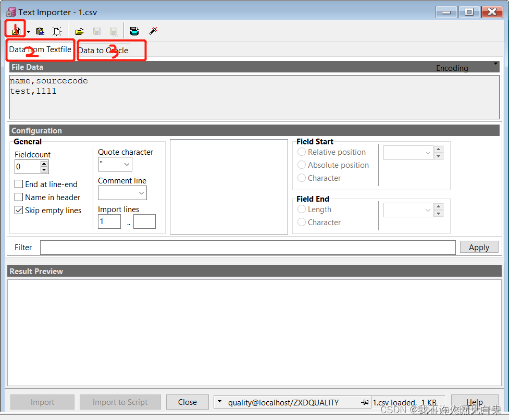The height and width of the screenshot is (420, 509).
Task: Enable Name in header checkbox
Action: (x=19, y=197)
